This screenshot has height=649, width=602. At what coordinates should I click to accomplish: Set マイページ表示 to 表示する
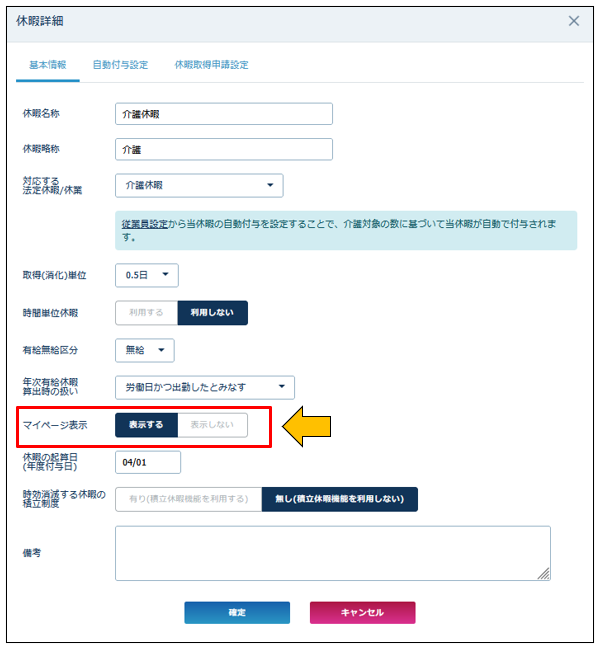[146, 425]
